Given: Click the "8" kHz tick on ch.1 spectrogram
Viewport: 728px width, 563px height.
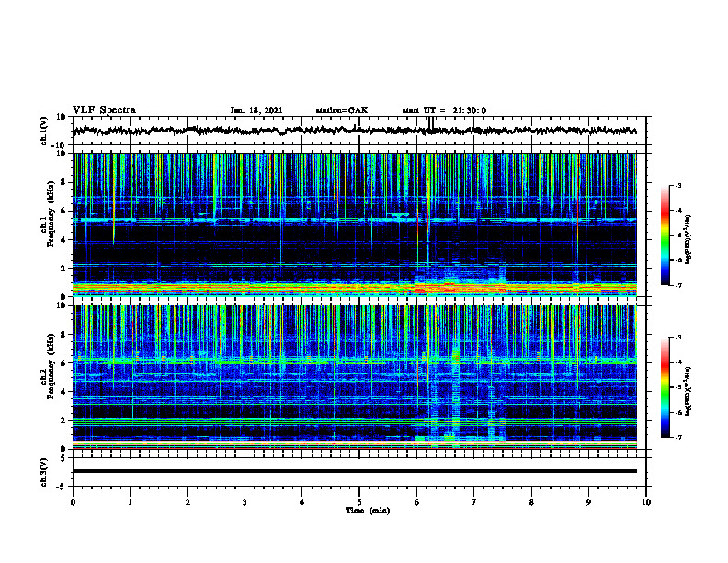Looking at the screenshot, I should (x=64, y=182).
